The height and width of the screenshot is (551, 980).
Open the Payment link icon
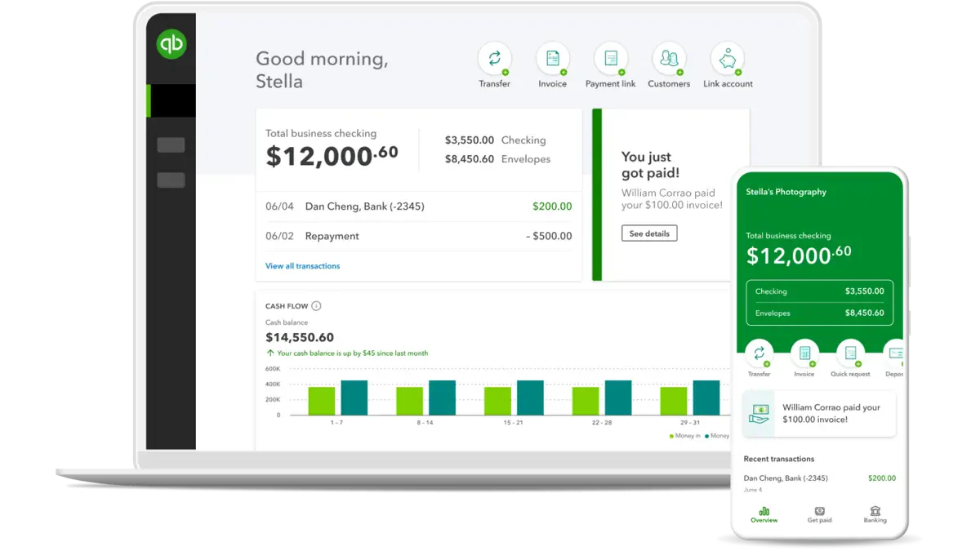pyautogui.click(x=610, y=59)
